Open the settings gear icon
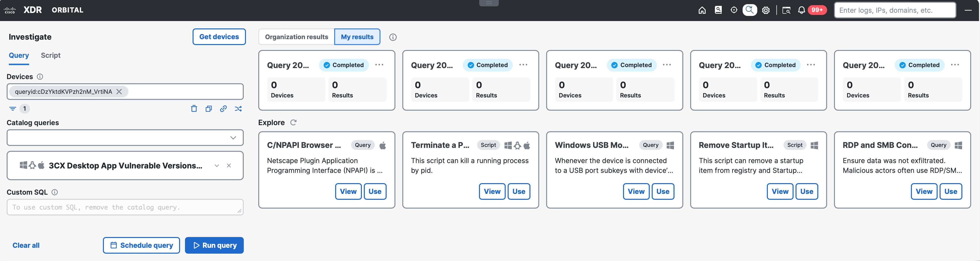The height and width of the screenshot is (261, 980). 765,10
